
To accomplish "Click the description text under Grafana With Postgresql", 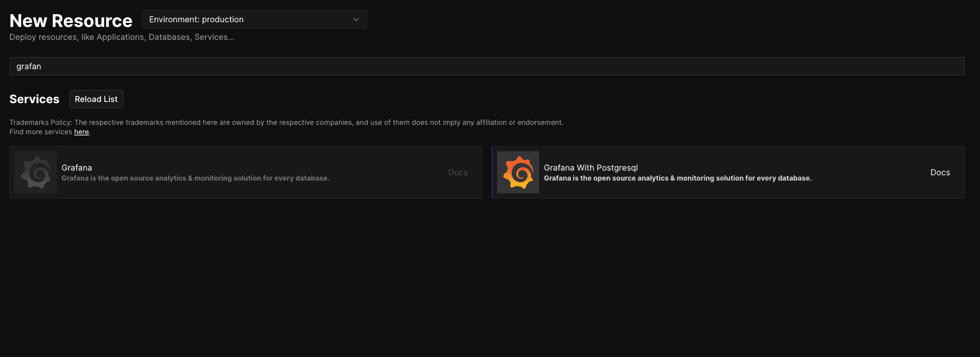I will click(x=677, y=178).
